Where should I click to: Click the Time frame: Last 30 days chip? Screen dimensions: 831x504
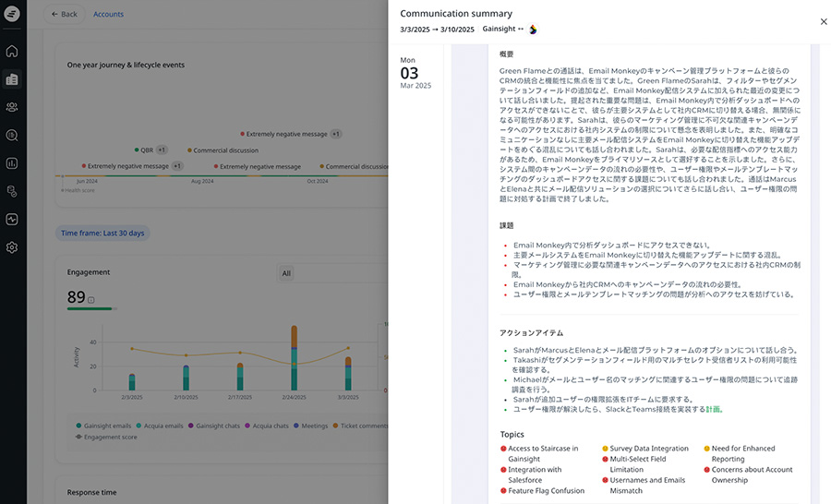coord(102,234)
